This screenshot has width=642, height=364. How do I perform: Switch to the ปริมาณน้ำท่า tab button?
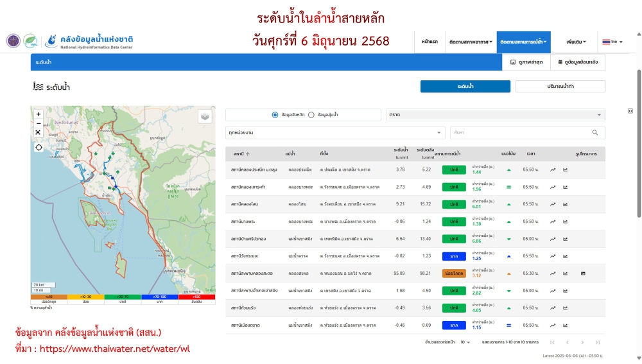click(x=560, y=86)
